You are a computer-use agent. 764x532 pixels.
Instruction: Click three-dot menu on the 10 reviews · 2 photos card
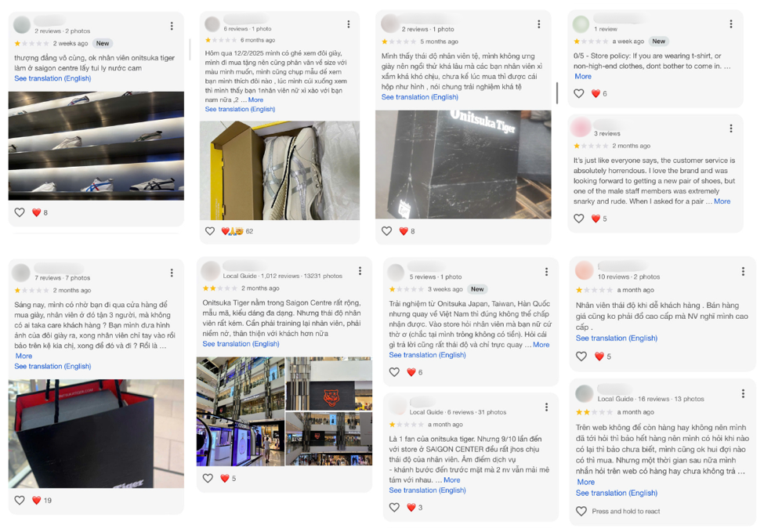[743, 271]
